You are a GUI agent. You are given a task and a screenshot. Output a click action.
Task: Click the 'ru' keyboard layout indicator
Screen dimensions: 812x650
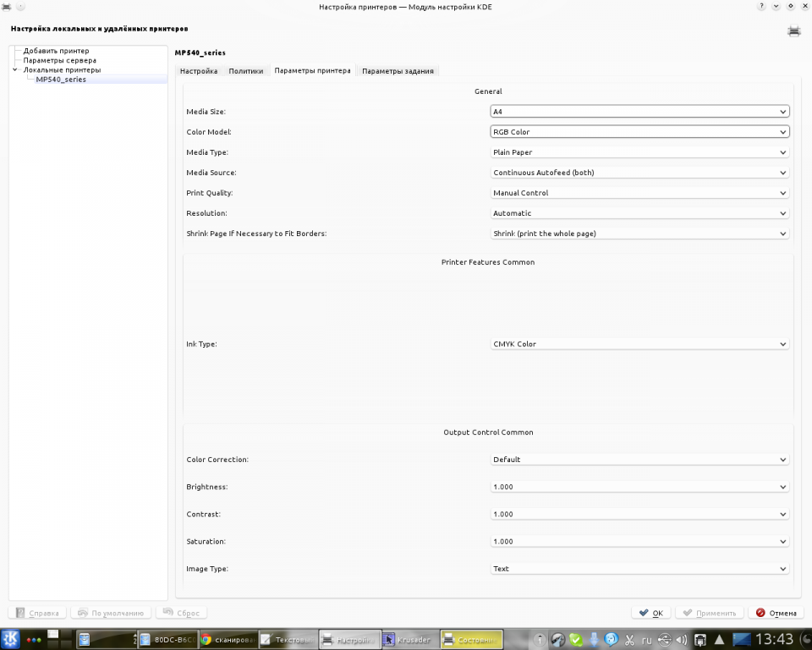pyautogui.click(x=647, y=640)
